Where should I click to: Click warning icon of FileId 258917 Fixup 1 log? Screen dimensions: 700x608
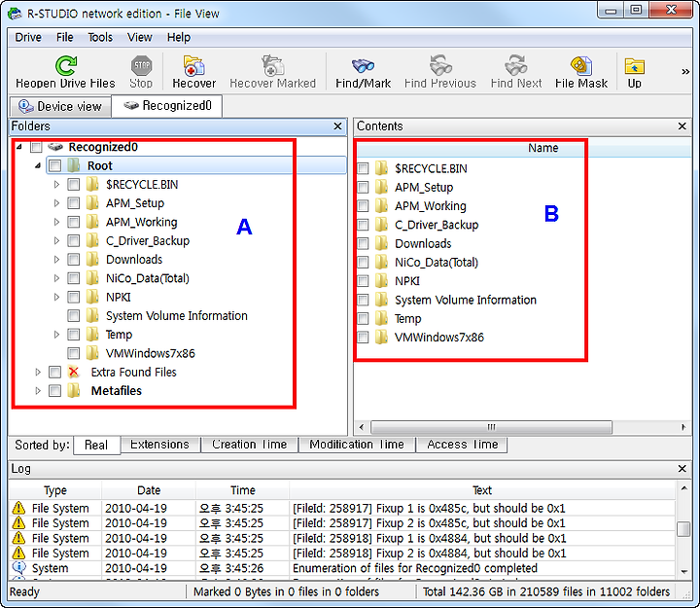[18, 508]
